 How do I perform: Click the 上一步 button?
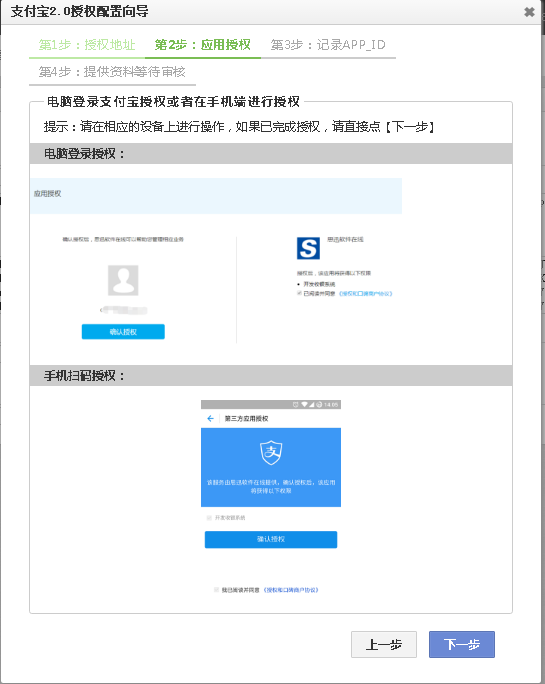coord(384,644)
